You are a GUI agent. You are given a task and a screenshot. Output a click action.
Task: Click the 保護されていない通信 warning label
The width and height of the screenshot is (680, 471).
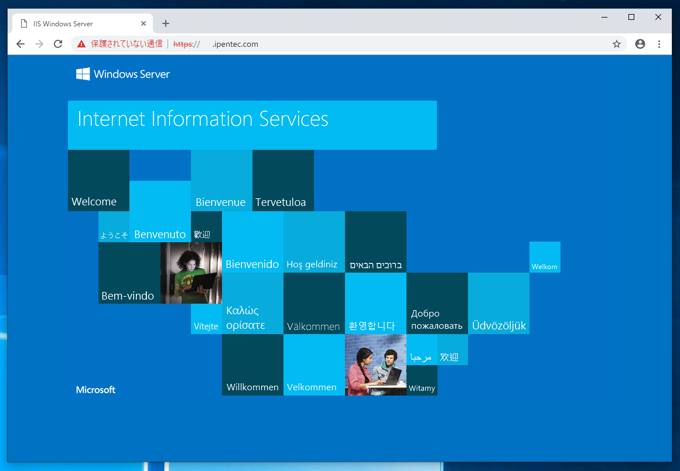click(x=126, y=44)
